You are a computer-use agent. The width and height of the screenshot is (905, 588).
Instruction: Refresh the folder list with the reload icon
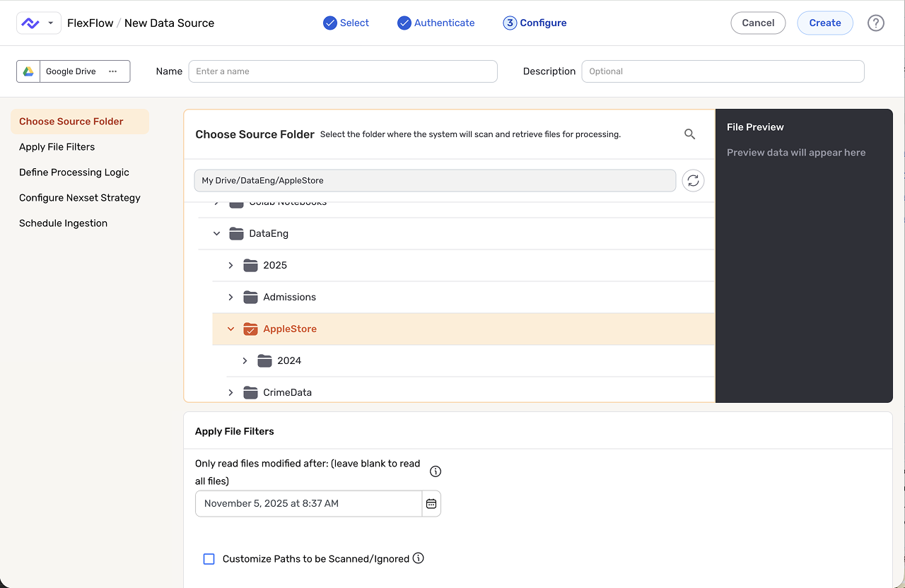693,180
